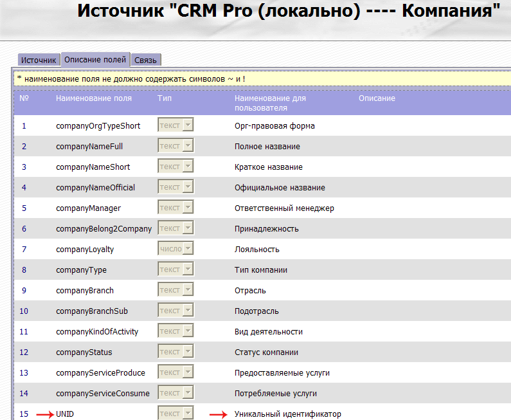Open type dropdown for companyServiceConsume
Screen dimensions: 511x420
click(x=175, y=392)
